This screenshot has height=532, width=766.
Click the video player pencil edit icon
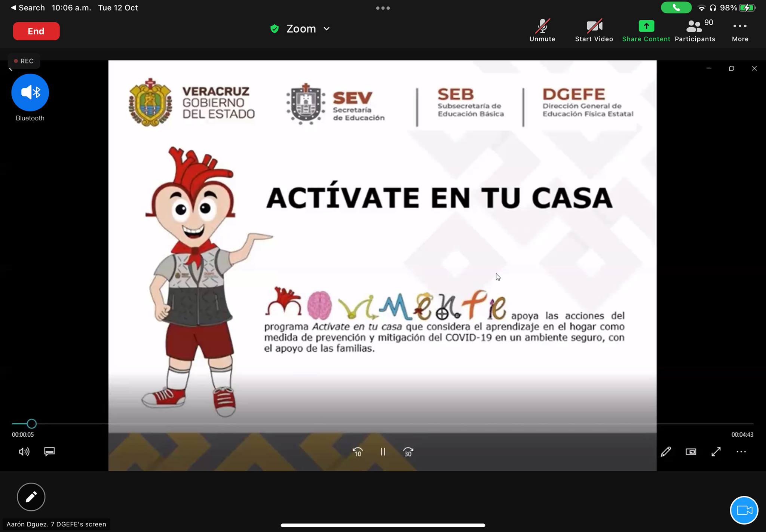[666, 452]
